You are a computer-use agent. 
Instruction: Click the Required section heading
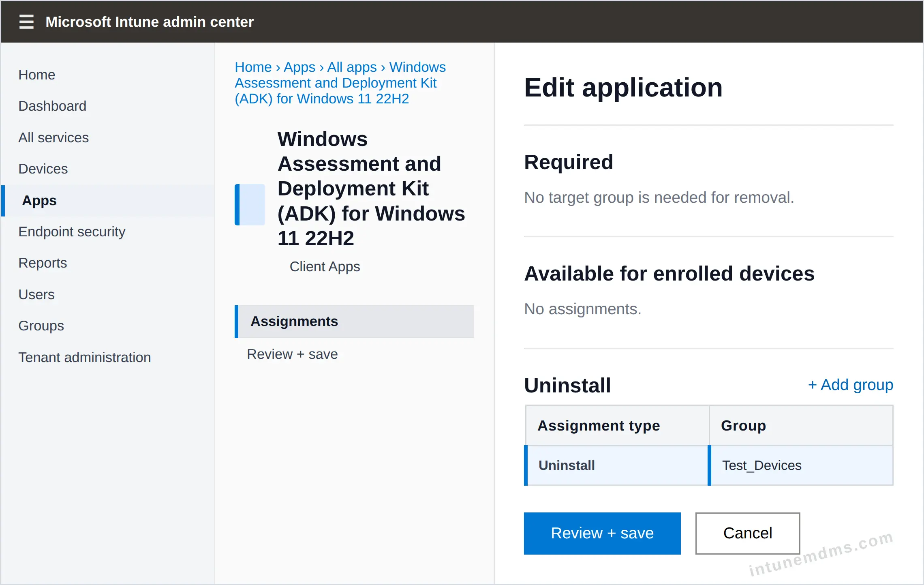(569, 162)
